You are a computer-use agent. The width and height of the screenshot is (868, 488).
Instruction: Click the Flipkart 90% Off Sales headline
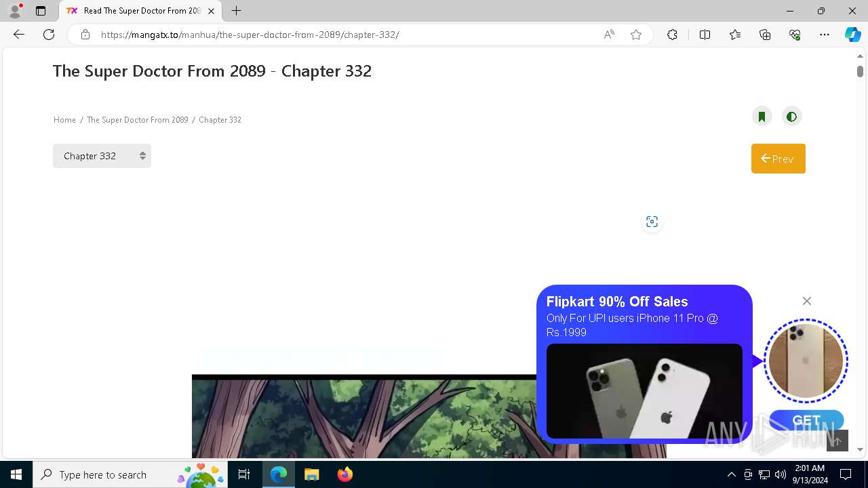[617, 302]
